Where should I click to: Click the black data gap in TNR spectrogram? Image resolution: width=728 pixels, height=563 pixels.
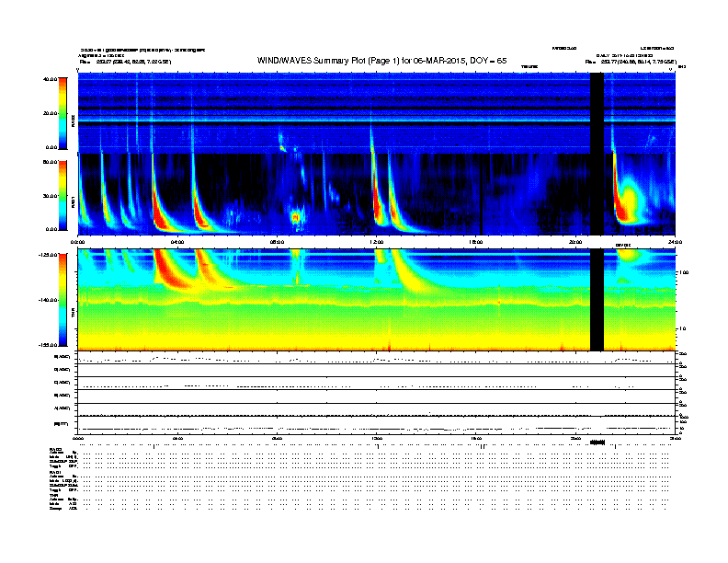[597, 300]
